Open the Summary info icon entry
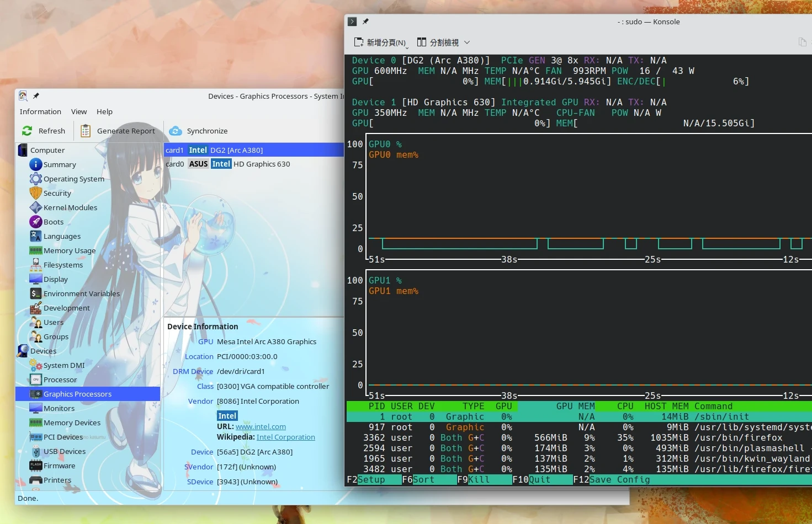Viewport: 812px width, 524px height. 36,164
